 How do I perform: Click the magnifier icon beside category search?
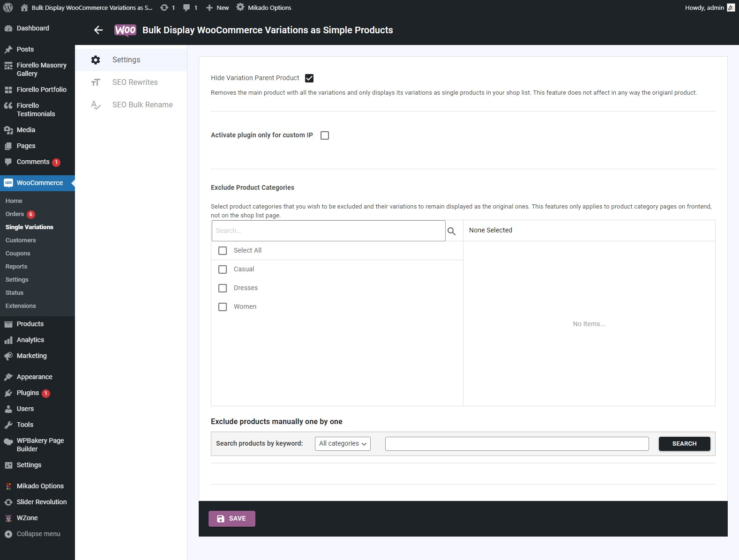coord(452,231)
